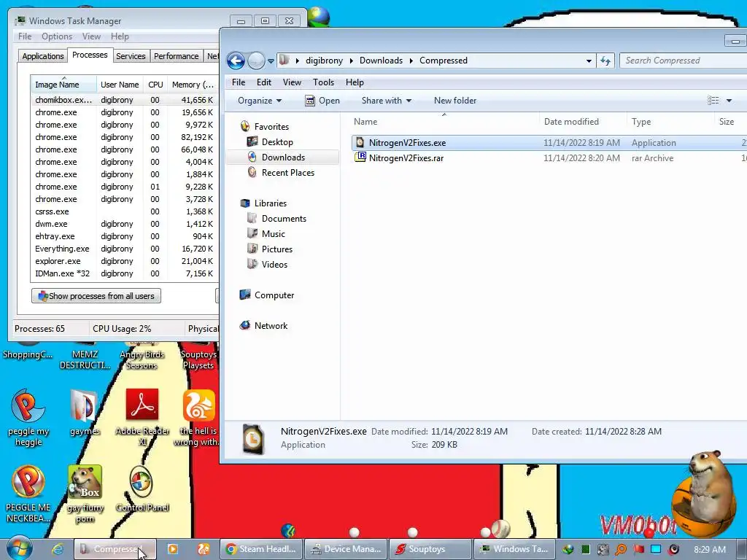Open Control Panel desktop icon

click(x=142, y=489)
